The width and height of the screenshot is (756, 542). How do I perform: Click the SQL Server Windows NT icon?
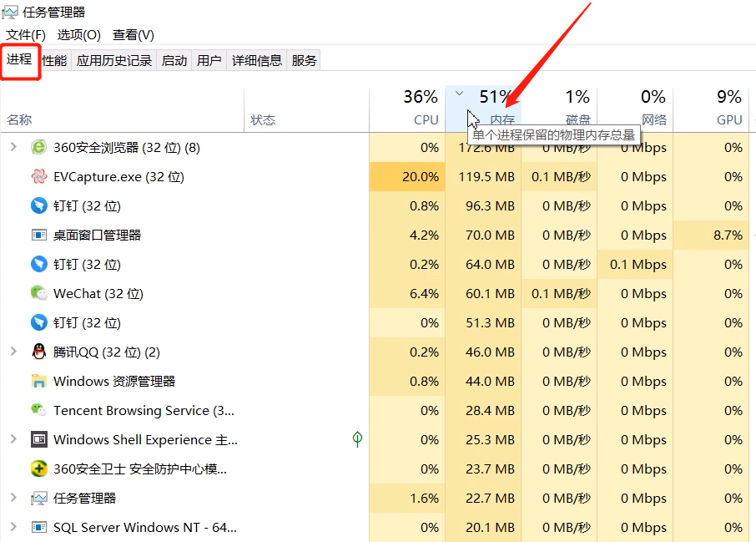pos(39,527)
